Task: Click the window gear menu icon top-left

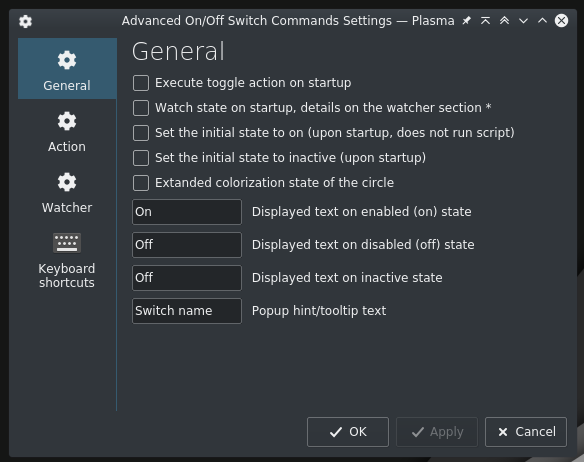Action: [25, 21]
